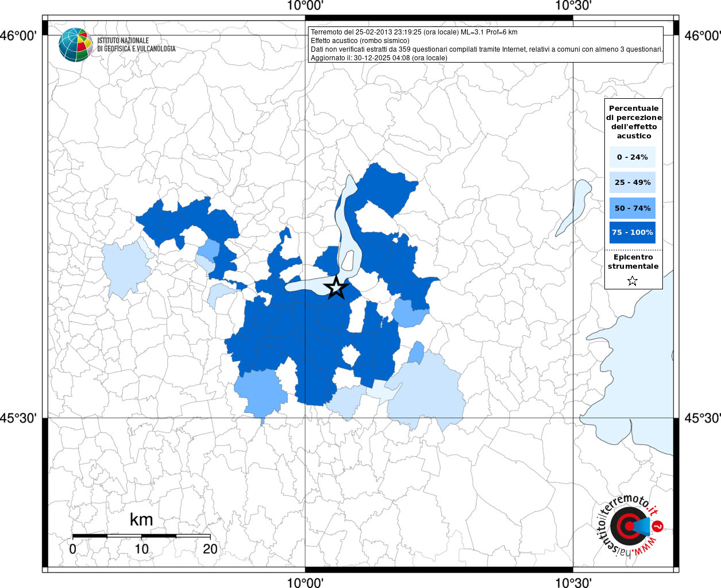The height and width of the screenshot is (588, 721).
Task: Click the haisentitoilterremoto.it target logo
Action: click(x=630, y=526)
